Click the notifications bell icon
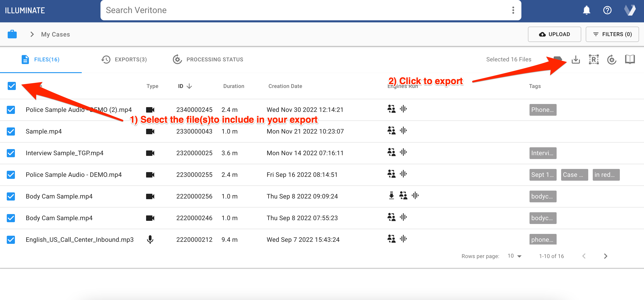This screenshot has width=644, height=300. pos(586,10)
